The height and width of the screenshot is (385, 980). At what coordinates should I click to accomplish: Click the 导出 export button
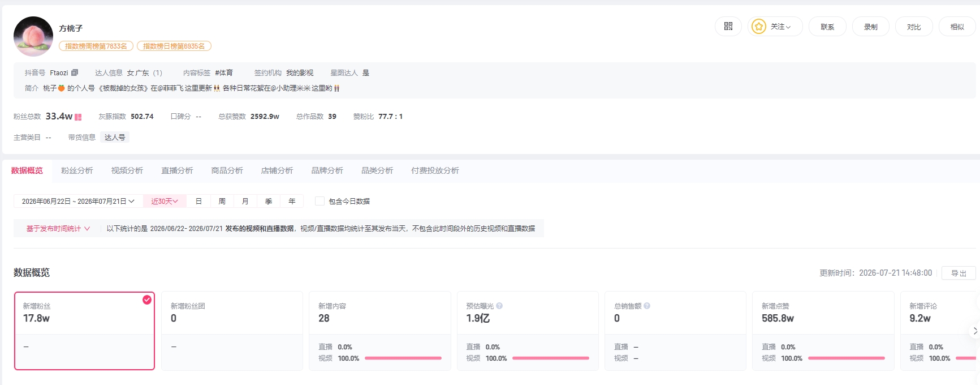point(959,273)
